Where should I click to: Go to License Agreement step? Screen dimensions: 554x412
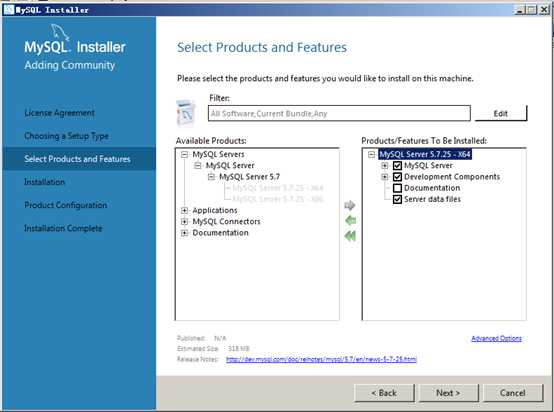tap(59, 113)
